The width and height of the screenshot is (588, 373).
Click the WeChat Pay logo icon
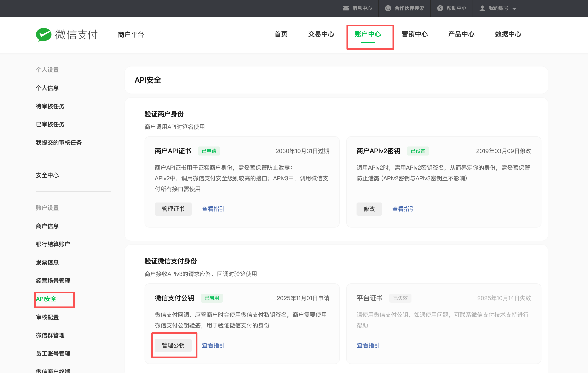click(43, 34)
